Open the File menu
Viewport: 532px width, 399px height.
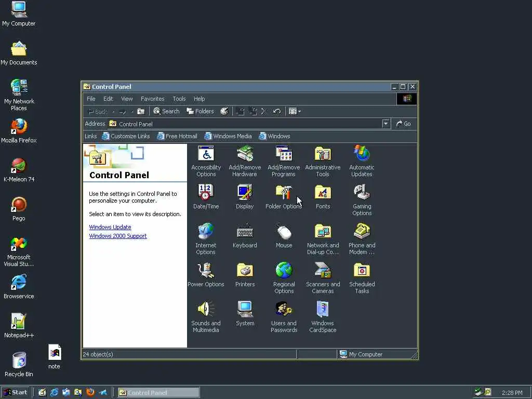tap(91, 99)
